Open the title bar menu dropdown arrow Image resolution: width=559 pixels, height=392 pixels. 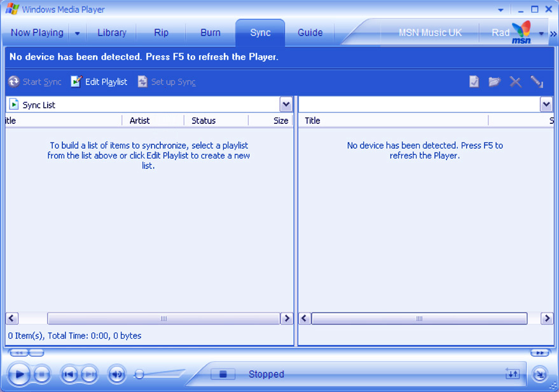point(501,10)
